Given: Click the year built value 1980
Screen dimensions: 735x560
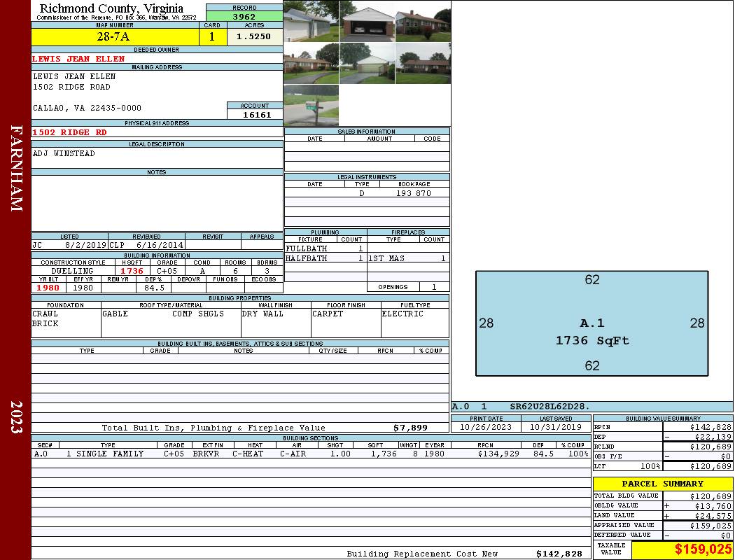Looking at the screenshot, I should 48,288.
